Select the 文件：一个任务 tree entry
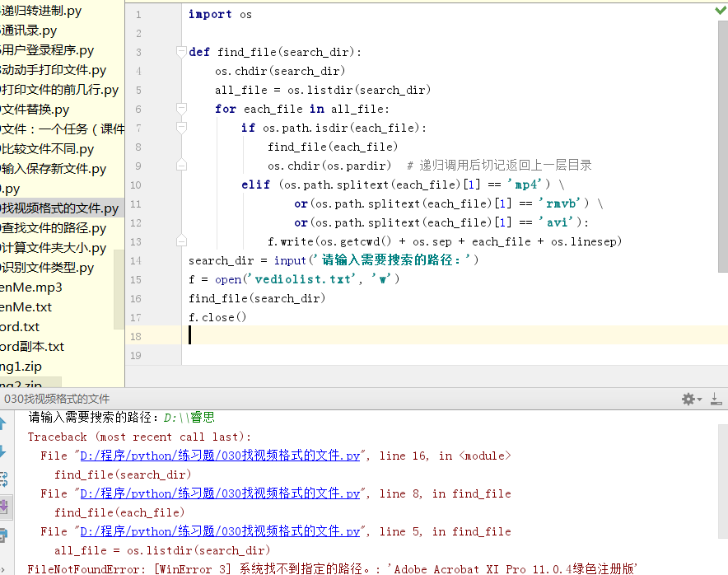The height and width of the screenshot is (575, 728). 63,129
